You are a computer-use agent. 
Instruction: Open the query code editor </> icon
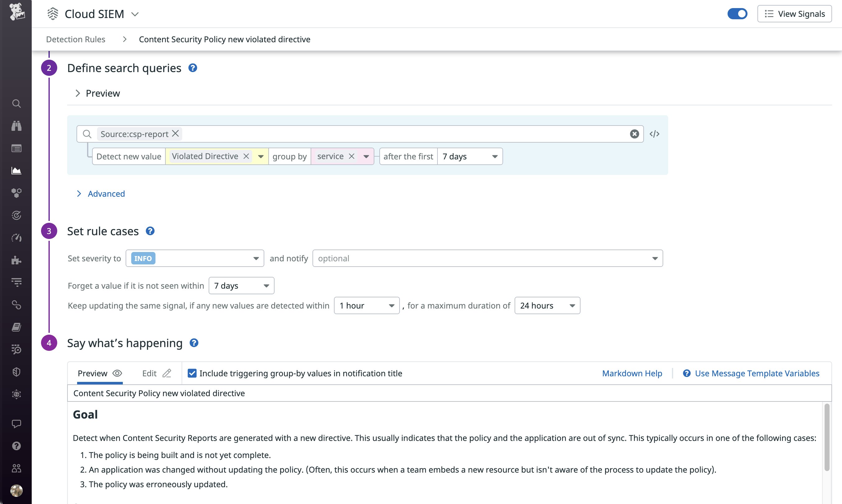(654, 134)
